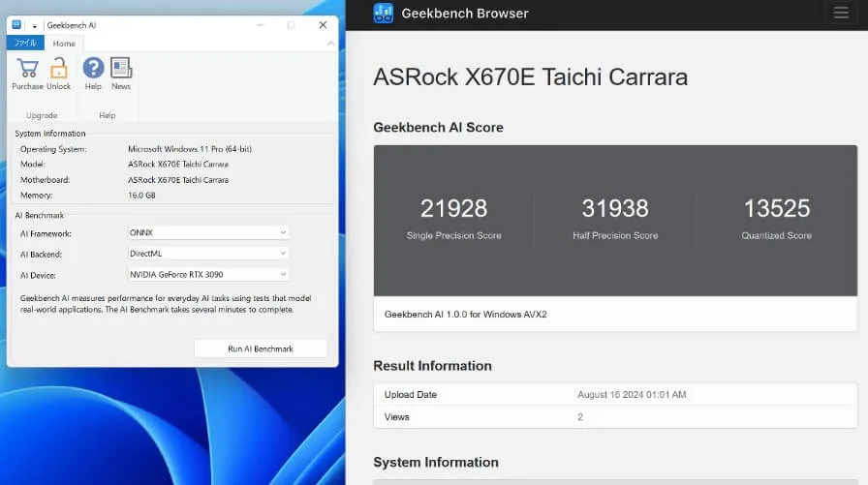
Task: Click the Run AI Benchmark button
Action: click(261, 349)
